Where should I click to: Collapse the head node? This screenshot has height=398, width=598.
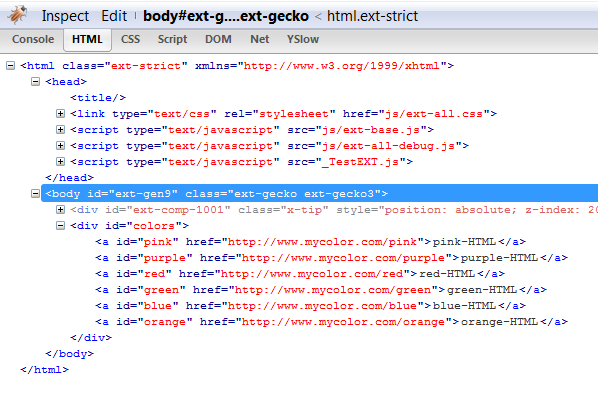click(35, 82)
